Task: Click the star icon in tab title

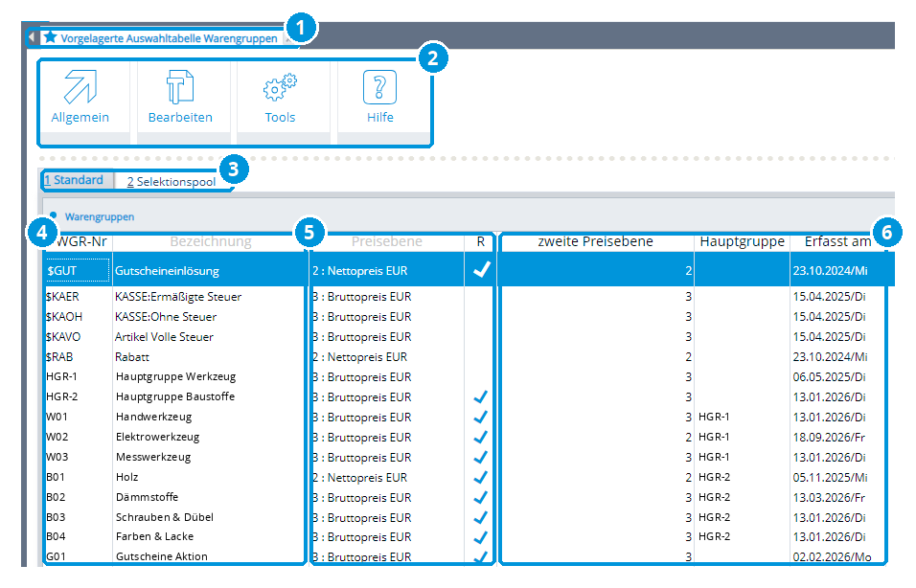Action: 50,37
